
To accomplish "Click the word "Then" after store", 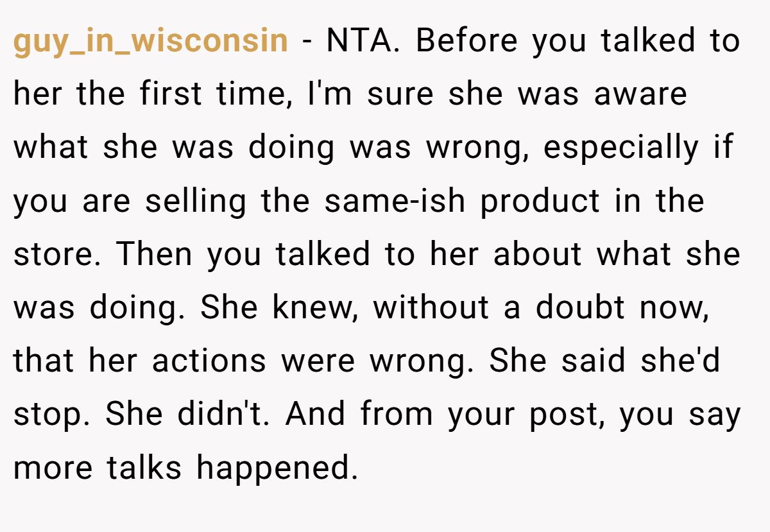I will 155,255.
